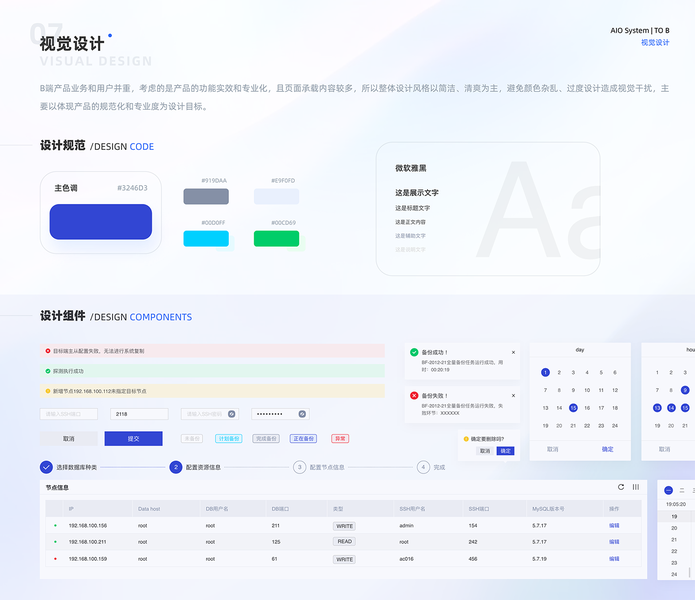Screen dimensions: 695x600
Task: Click yellow warning icon in 确定要删除吗 popup
Action: (466, 439)
